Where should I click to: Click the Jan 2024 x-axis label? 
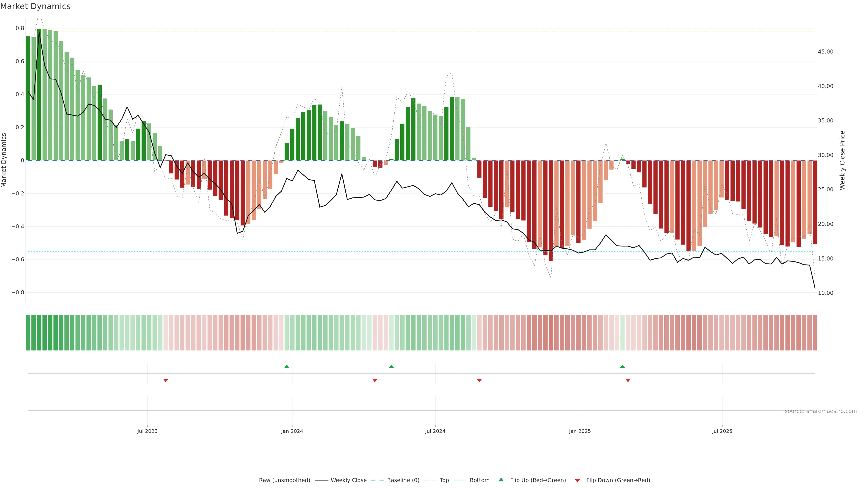pyautogui.click(x=292, y=431)
